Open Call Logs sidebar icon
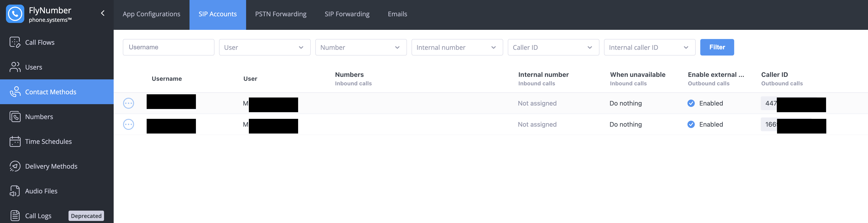This screenshot has height=223, width=868. [15, 216]
